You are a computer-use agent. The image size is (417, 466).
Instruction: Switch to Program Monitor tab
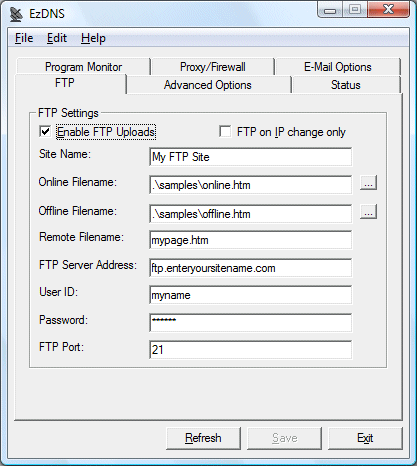(83, 67)
